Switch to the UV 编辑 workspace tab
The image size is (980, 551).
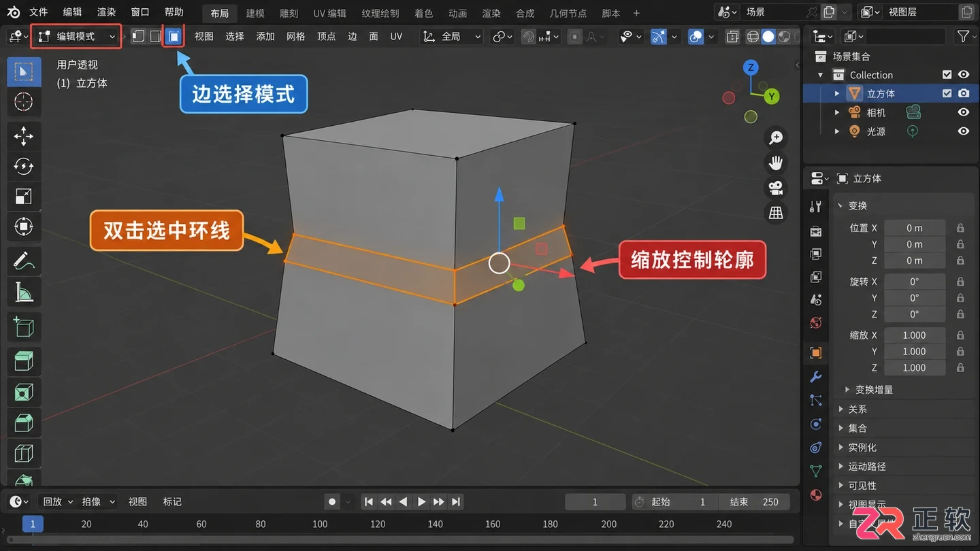(x=330, y=13)
